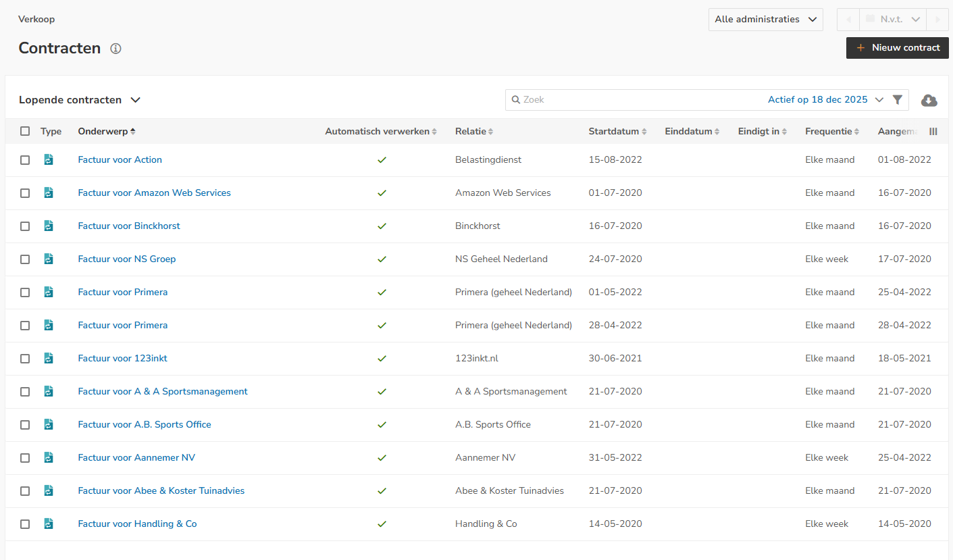Viewport: 953px width, 560px height.
Task: Click the checkmark in the NS Groep row
Action: 382,259
